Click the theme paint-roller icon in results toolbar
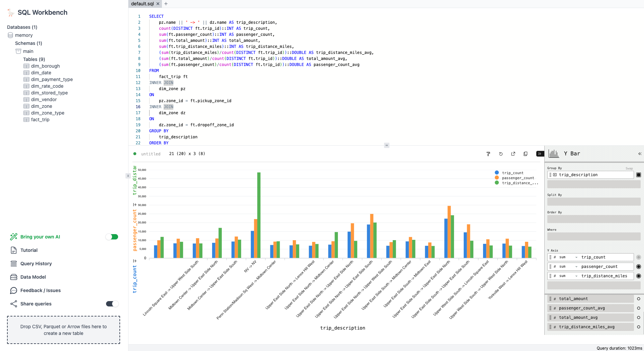 coord(488,154)
